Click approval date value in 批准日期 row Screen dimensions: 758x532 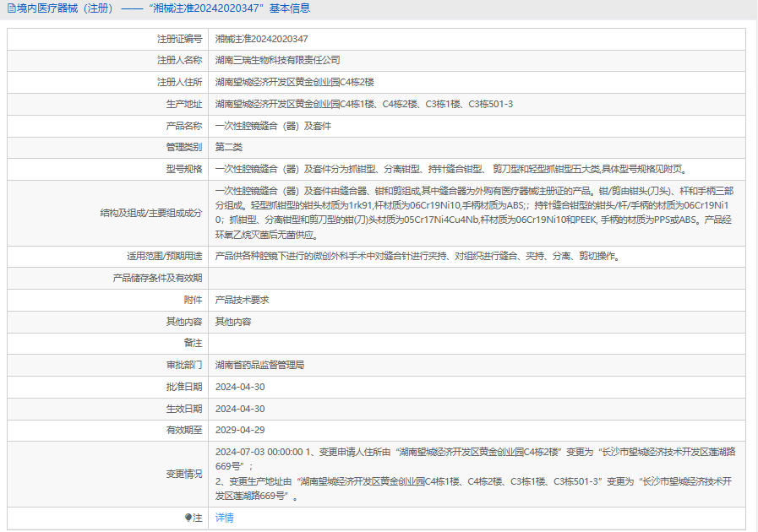click(240, 387)
